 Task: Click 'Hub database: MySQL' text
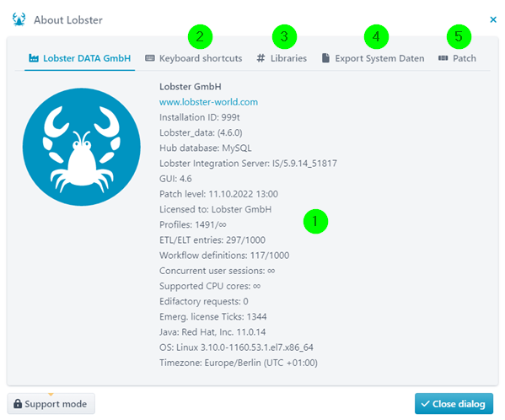206,148
